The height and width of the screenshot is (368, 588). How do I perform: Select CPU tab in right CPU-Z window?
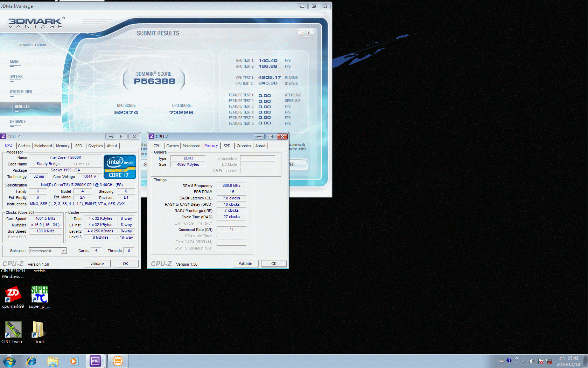tap(157, 146)
